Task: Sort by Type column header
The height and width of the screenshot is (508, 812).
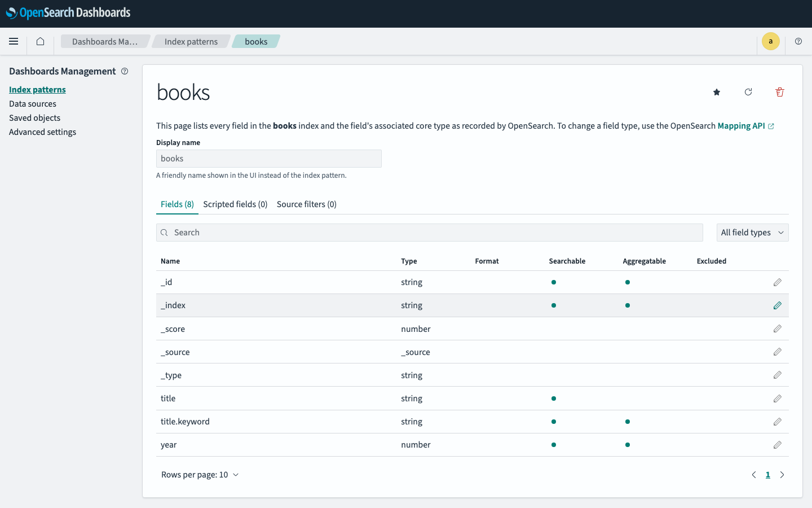Action: 409,261
